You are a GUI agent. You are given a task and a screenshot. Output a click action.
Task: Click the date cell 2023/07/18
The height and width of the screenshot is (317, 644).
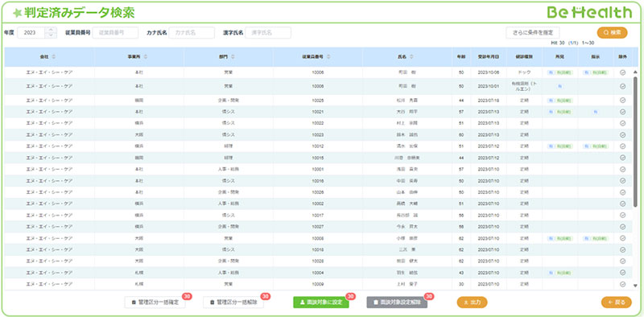(489, 101)
